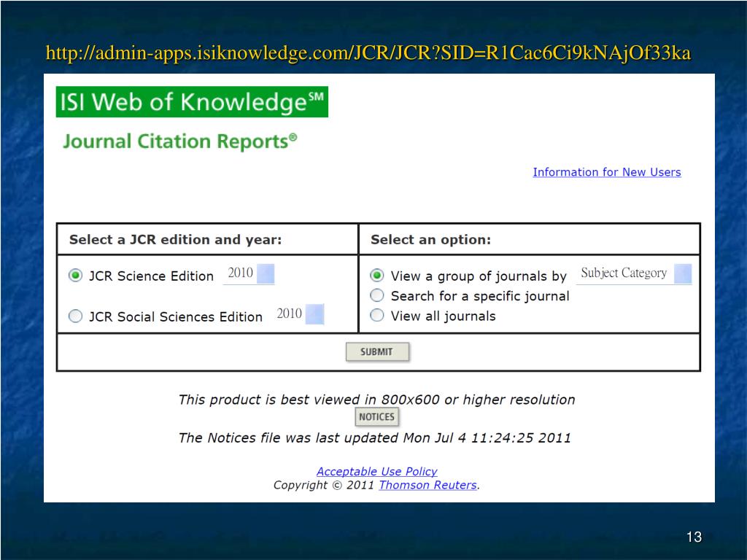The image size is (747, 560).
Task: Select the JCR Social Sciences Edition radio button
Action: tap(75, 316)
